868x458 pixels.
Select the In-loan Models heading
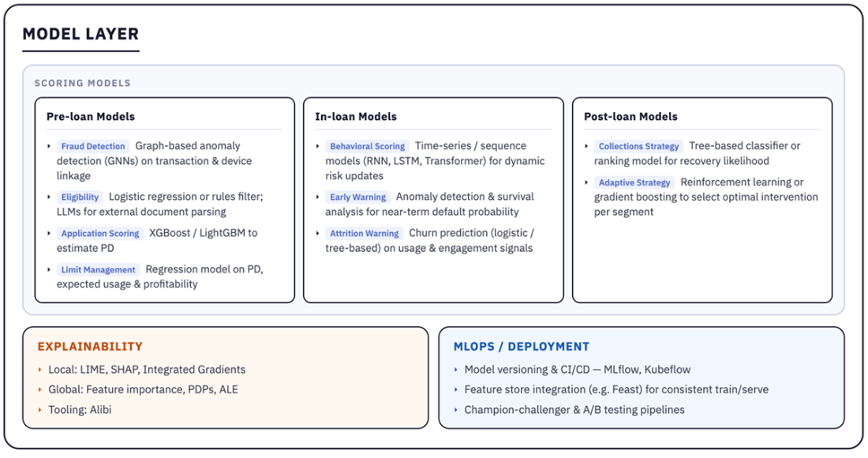coord(356,116)
